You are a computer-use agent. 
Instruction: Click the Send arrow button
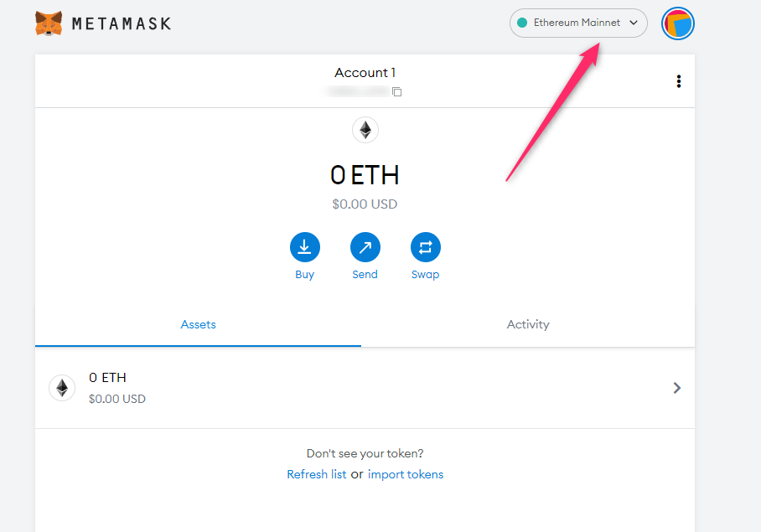coord(365,247)
